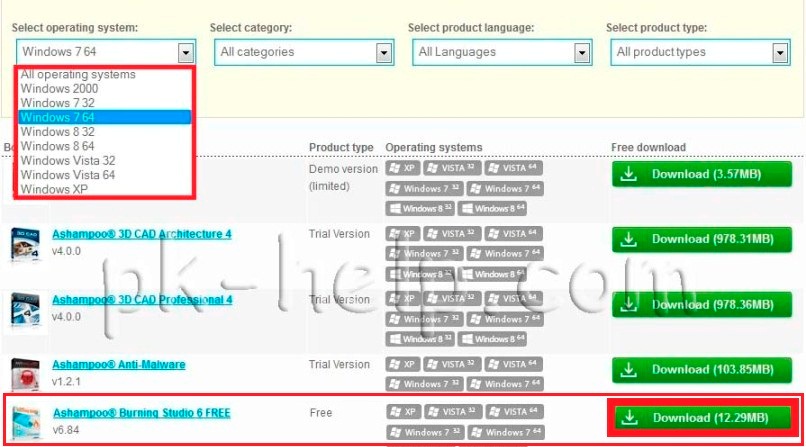Image resolution: width=806 pixels, height=447 pixels.
Task: Click Windows 8 32 badge, CAD Professional row
Action: click(x=420, y=339)
